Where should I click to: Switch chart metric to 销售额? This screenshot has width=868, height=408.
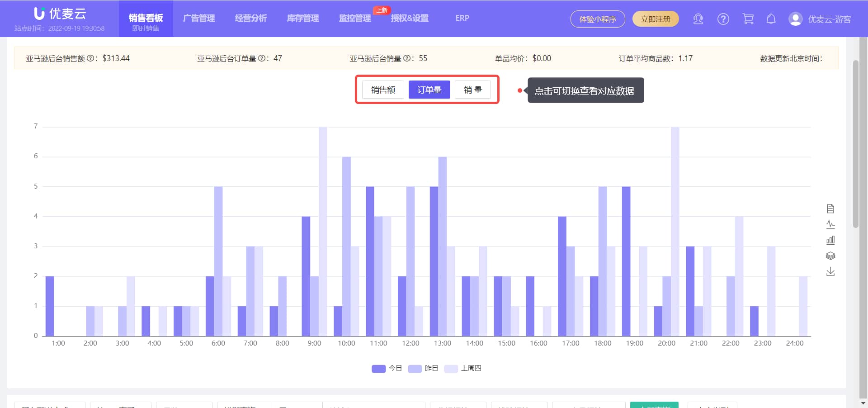click(x=382, y=89)
